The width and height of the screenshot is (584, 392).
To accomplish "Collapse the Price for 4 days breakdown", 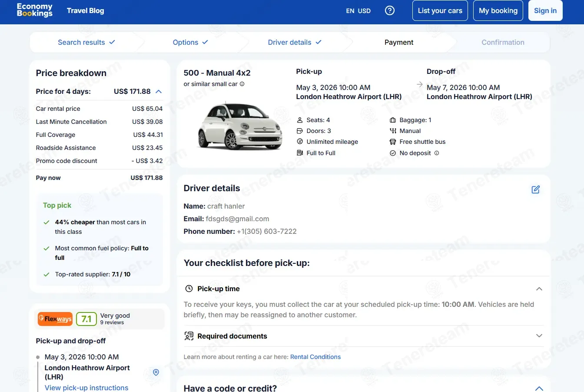I will tap(159, 91).
